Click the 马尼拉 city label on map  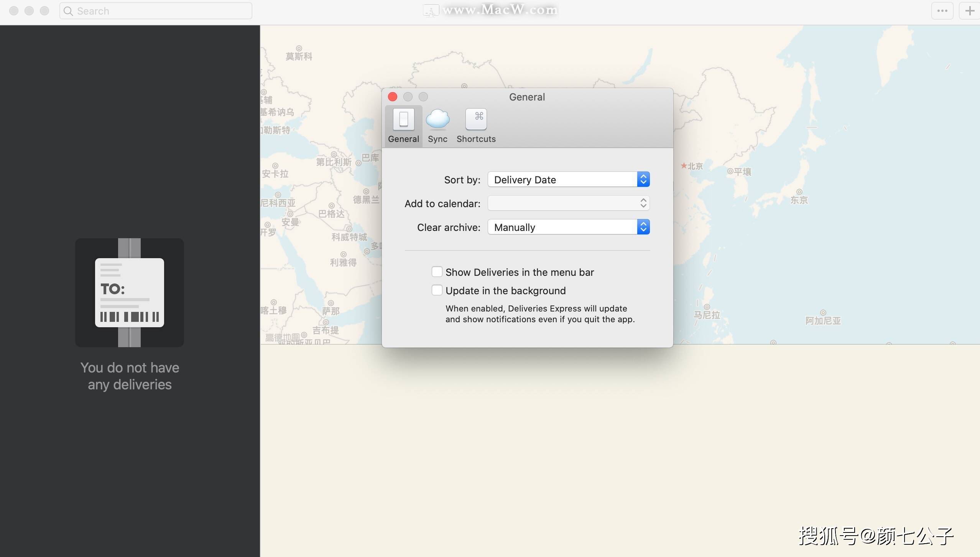pos(707,315)
